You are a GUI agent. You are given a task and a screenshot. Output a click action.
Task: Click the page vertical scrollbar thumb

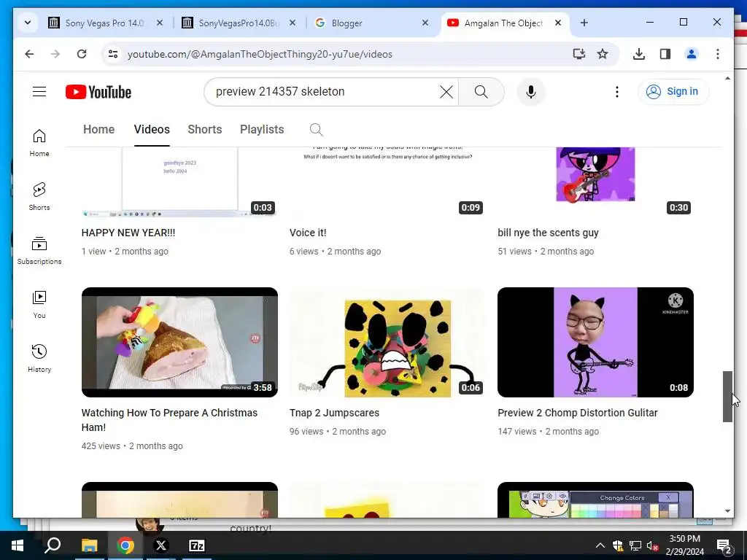(x=727, y=396)
